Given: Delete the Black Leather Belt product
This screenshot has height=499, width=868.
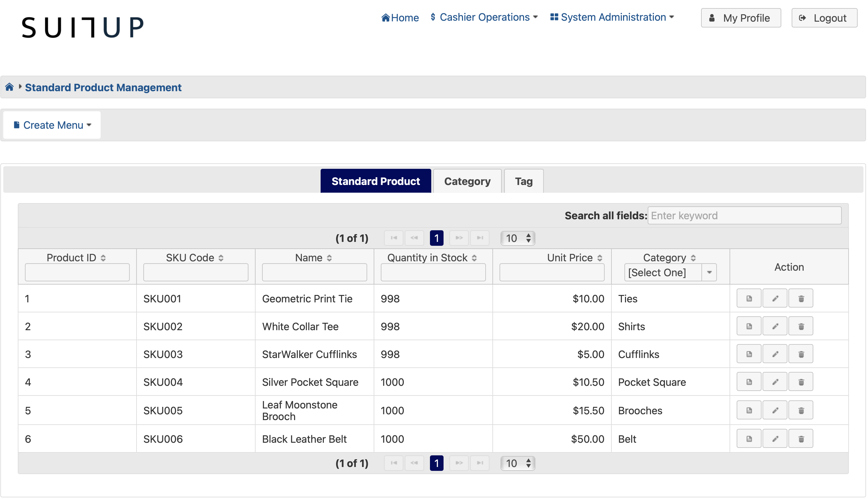Looking at the screenshot, I should (x=800, y=438).
